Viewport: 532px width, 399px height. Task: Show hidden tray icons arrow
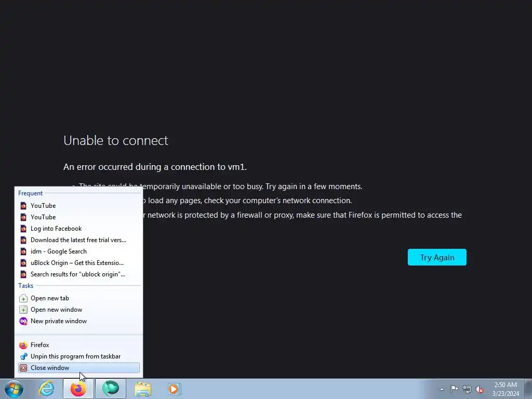(x=442, y=389)
